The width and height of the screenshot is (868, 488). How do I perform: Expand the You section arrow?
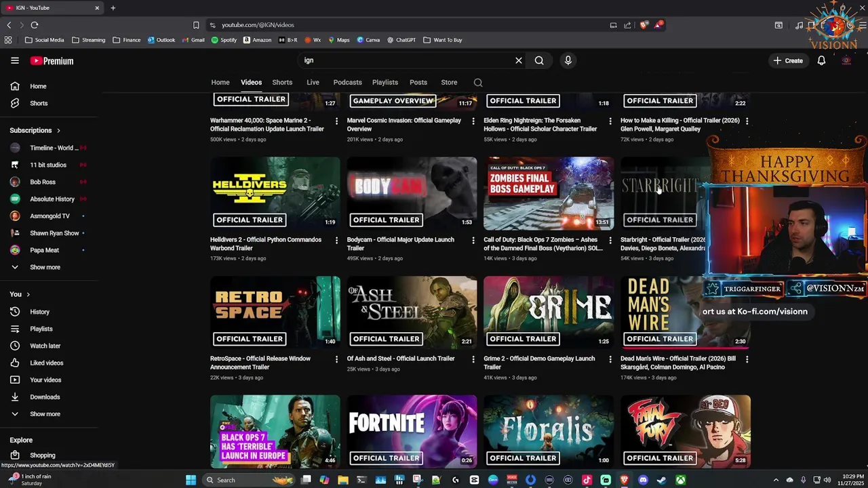(x=28, y=294)
